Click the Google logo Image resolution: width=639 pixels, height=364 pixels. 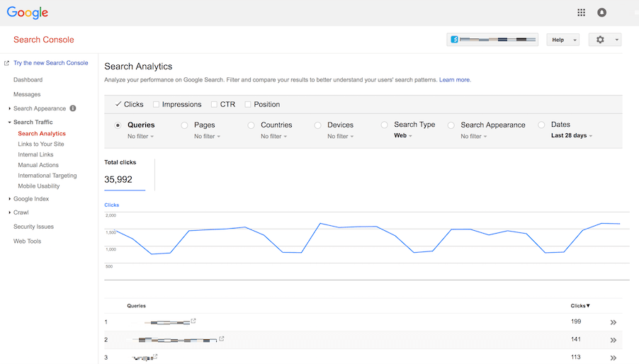pyautogui.click(x=28, y=12)
